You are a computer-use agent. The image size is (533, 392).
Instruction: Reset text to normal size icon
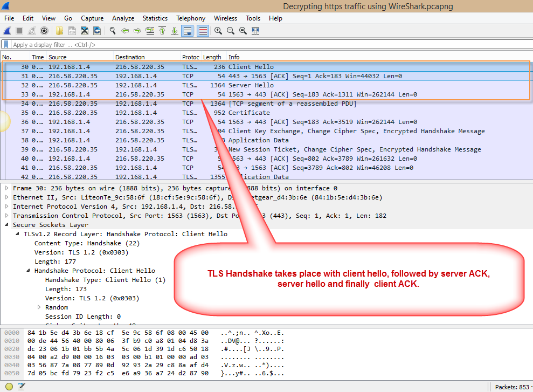coord(243,31)
